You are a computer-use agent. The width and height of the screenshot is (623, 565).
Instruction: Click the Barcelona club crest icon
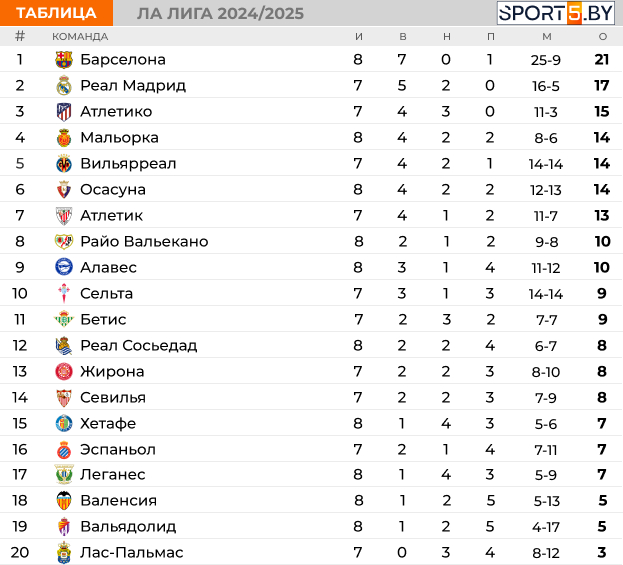[64, 60]
